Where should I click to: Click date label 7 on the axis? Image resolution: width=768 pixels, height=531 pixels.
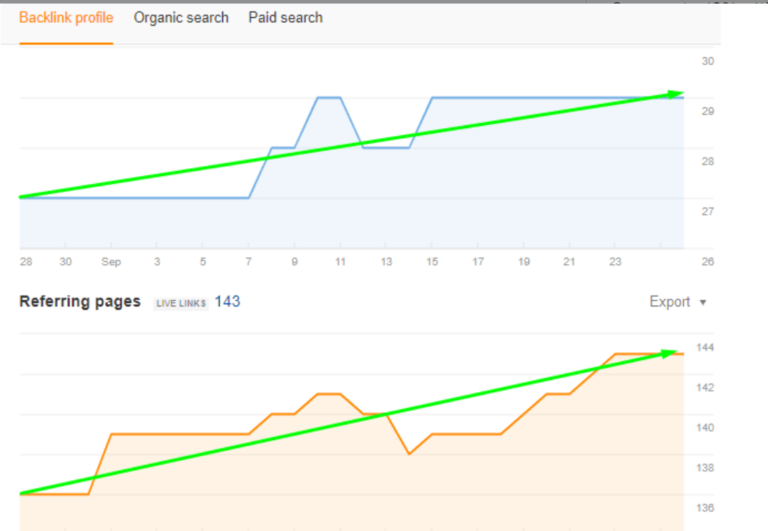(249, 262)
